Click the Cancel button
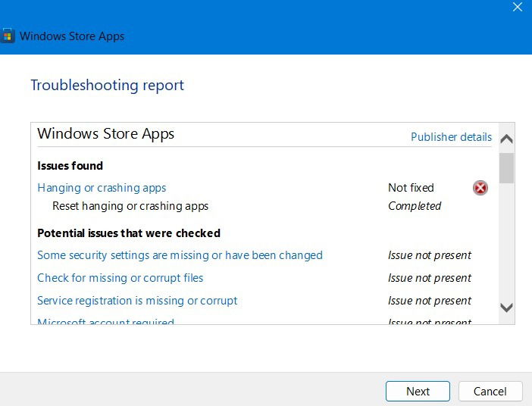532x406 pixels. click(x=490, y=391)
